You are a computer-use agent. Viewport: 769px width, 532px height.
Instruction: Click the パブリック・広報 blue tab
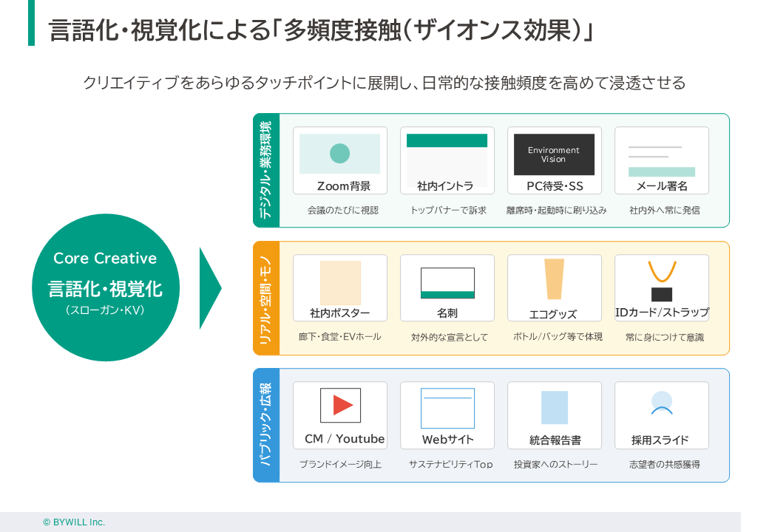266,426
